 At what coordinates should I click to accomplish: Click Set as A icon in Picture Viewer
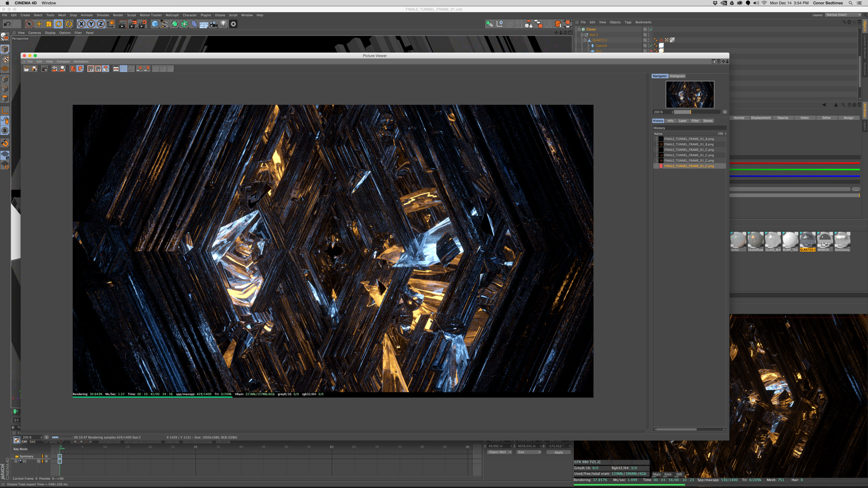pos(140,69)
